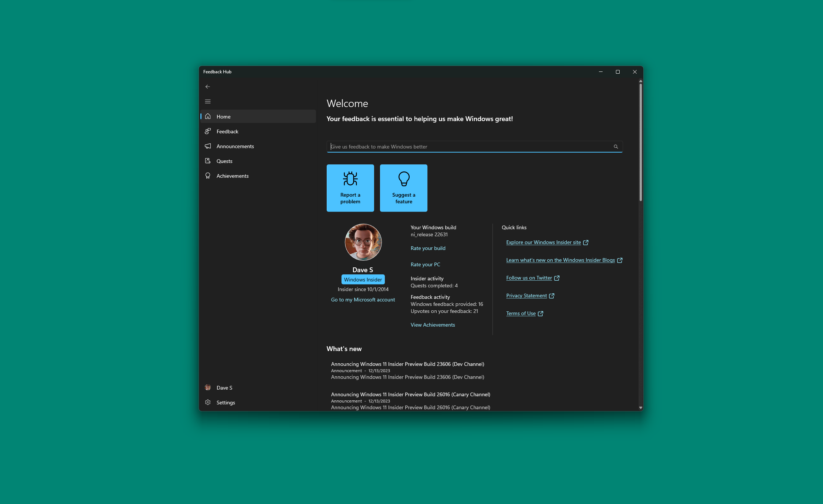Click the Report a problem tile
Viewport: 823px width, 504px height.
[350, 188]
